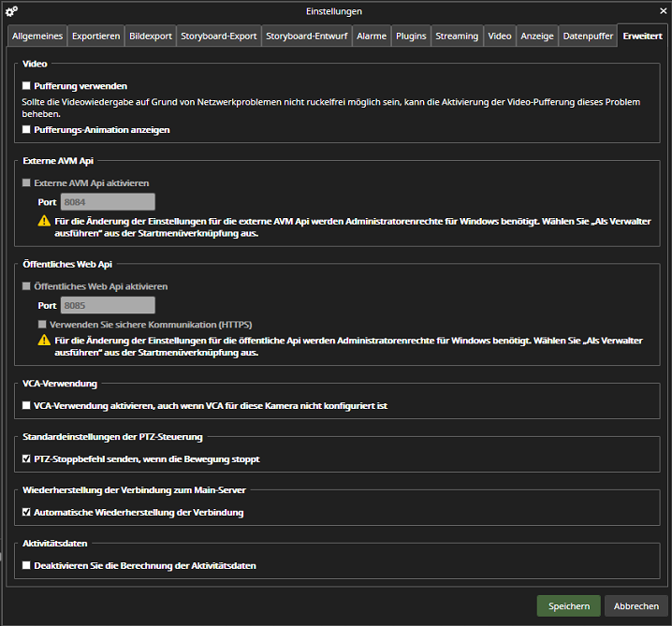The width and height of the screenshot is (672, 626).
Task: Open the Anzeige tab
Action: point(537,36)
